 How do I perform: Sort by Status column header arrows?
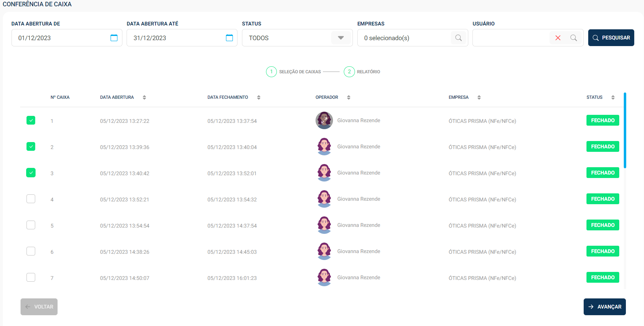pyautogui.click(x=613, y=97)
